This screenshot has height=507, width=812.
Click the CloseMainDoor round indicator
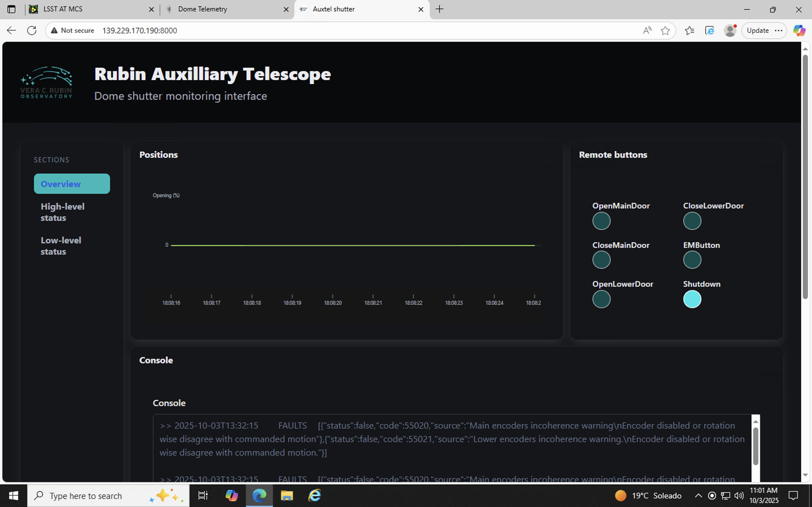click(x=601, y=260)
